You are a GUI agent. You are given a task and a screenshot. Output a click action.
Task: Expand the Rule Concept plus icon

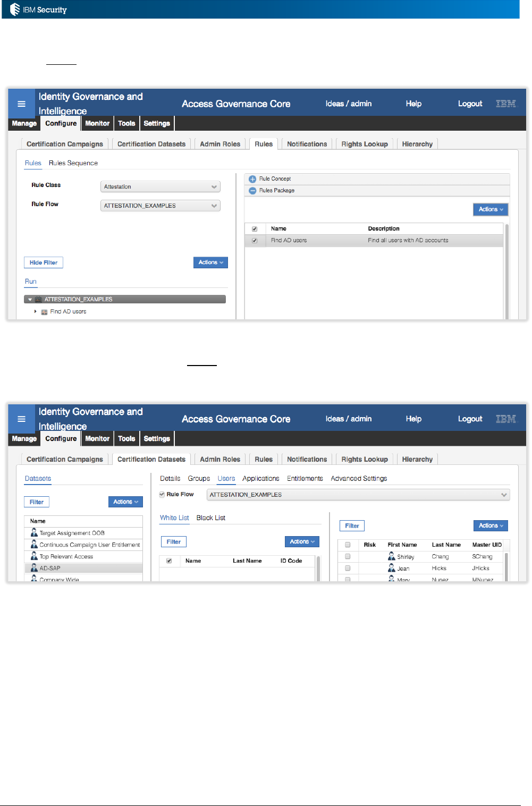[252, 179]
